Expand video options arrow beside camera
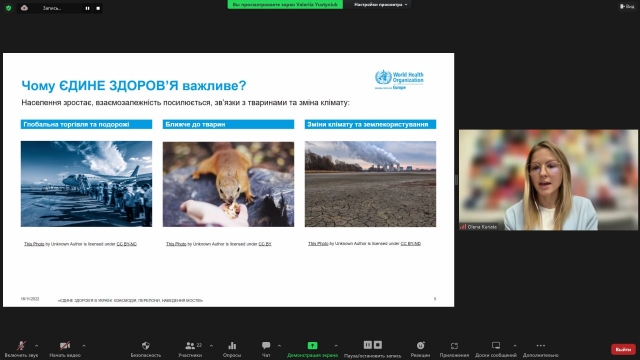The image size is (640, 360). [x=84, y=346]
